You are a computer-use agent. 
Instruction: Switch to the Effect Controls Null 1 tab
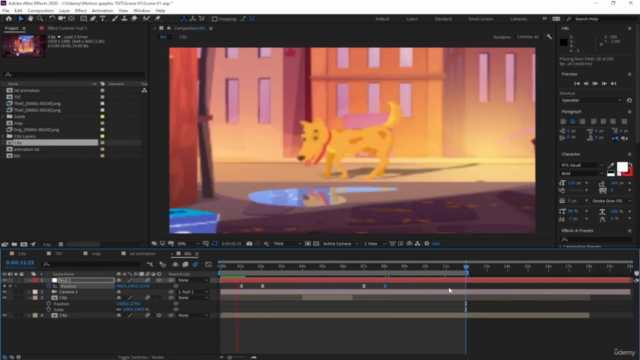67,28
